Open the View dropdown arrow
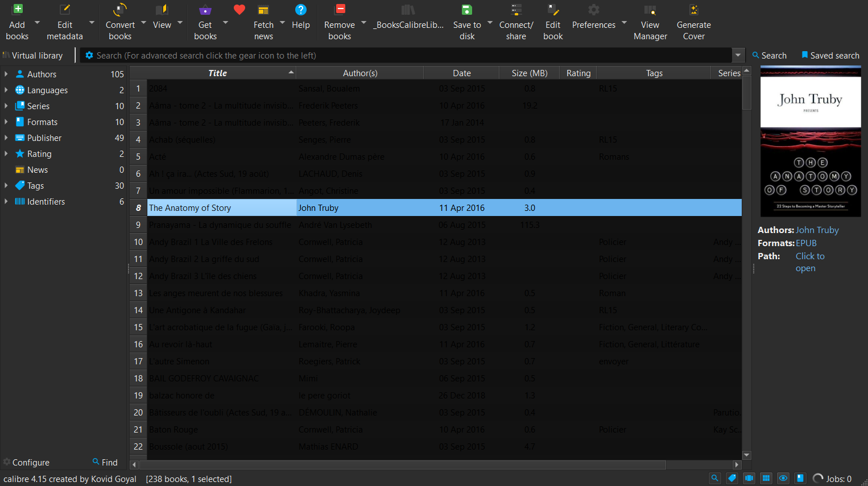This screenshot has height=486, width=868. [180, 23]
